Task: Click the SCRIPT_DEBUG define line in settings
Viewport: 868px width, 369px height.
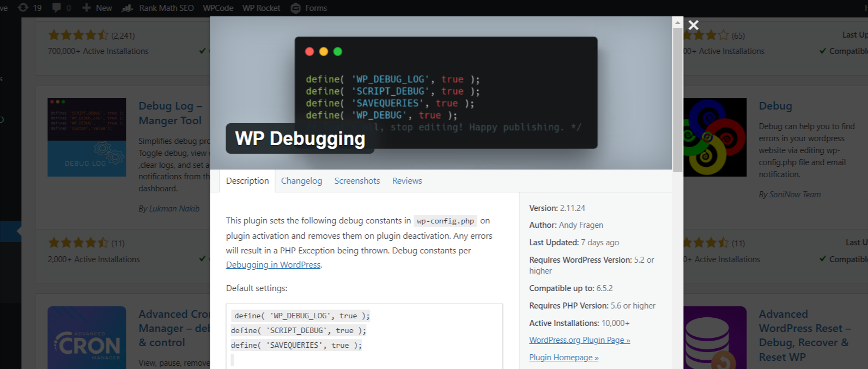Action: point(299,330)
